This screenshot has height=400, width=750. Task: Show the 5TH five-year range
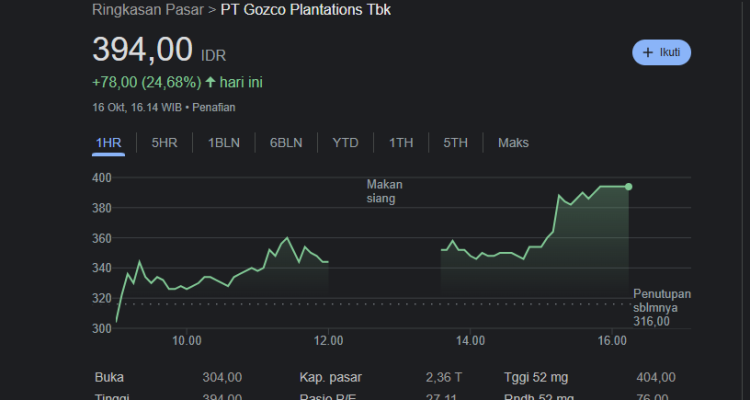tap(455, 143)
